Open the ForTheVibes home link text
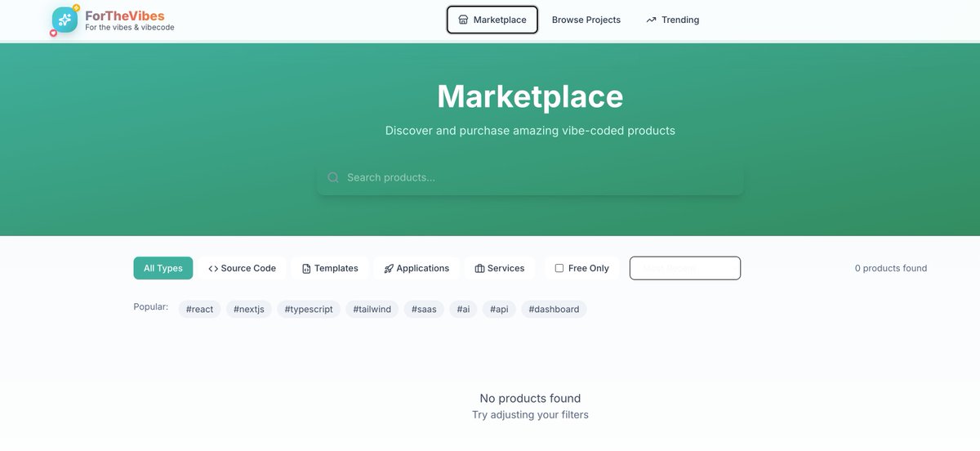Viewport: 980px width, 451px height. pyautogui.click(x=124, y=16)
